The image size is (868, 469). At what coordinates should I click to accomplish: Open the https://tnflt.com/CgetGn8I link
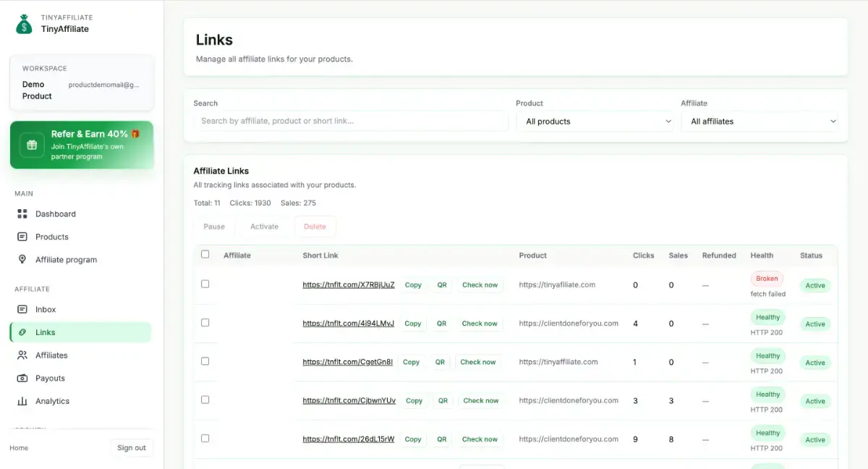click(348, 362)
